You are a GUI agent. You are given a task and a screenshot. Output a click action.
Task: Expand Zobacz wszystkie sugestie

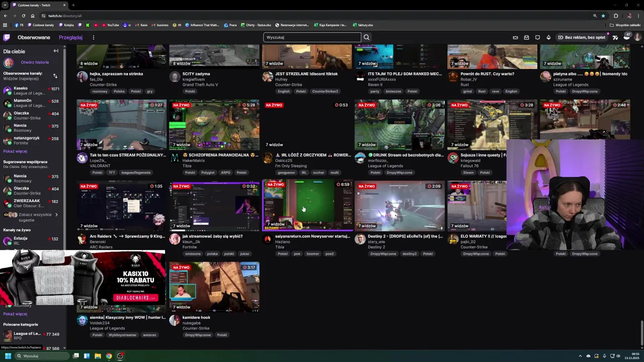coord(31,217)
